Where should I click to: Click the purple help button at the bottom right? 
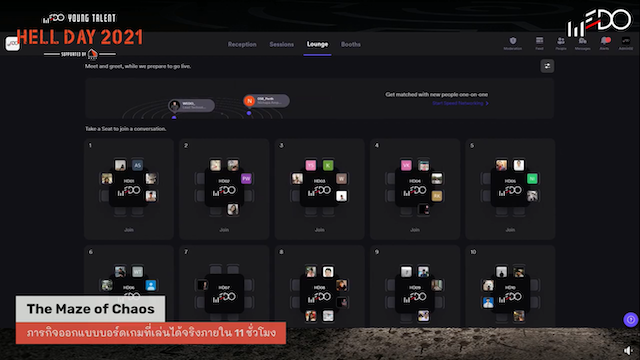click(631, 319)
